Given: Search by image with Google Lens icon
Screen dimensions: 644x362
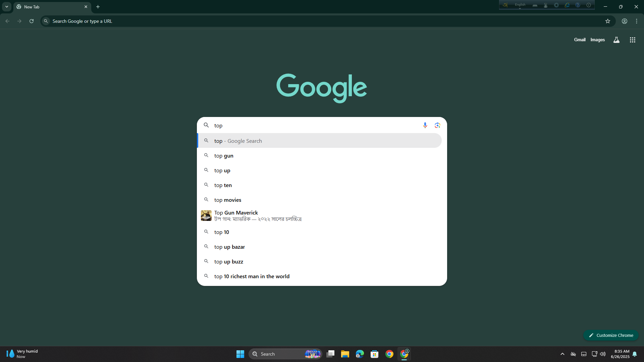Looking at the screenshot, I should [x=437, y=125].
